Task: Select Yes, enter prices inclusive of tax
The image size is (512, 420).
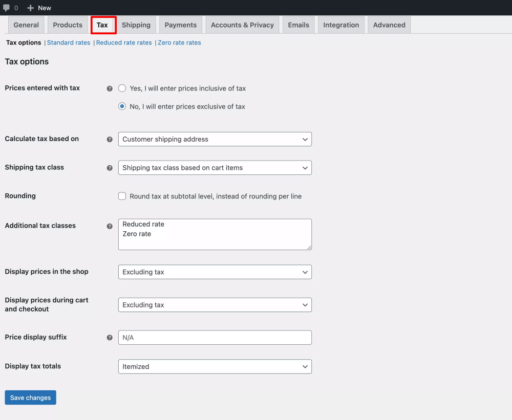Action: [x=122, y=88]
